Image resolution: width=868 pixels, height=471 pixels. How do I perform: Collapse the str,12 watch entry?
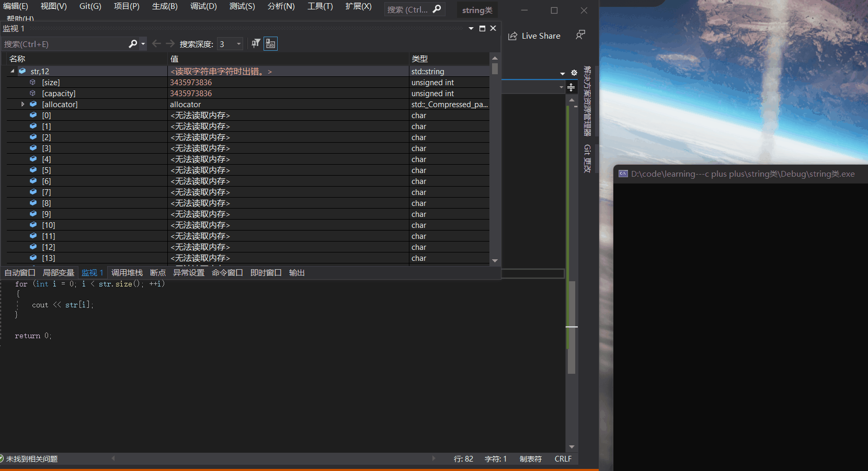[x=13, y=71]
